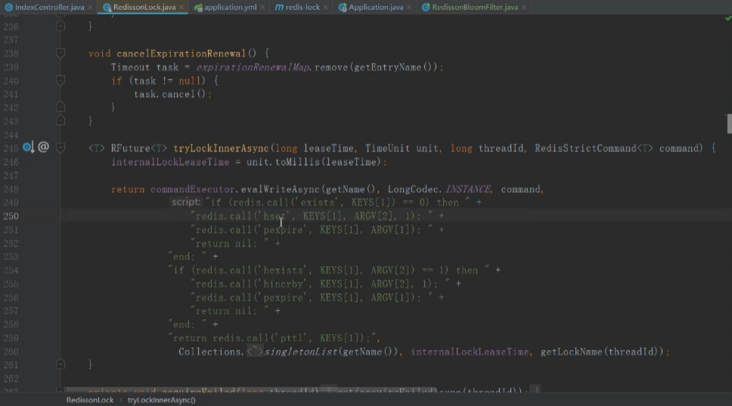Close the application.yml tab
This screenshot has width=732, height=406.
262,7
